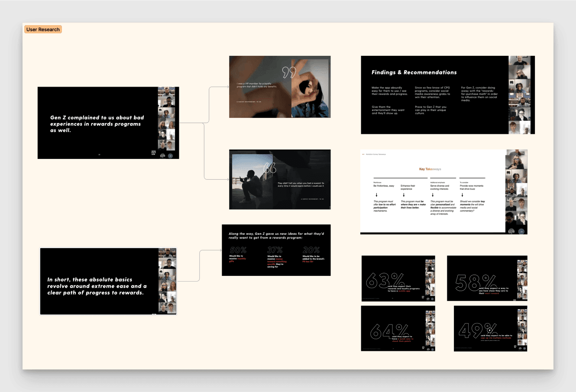Select the User Research section label
The image size is (576, 392).
[x=43, y=29]
